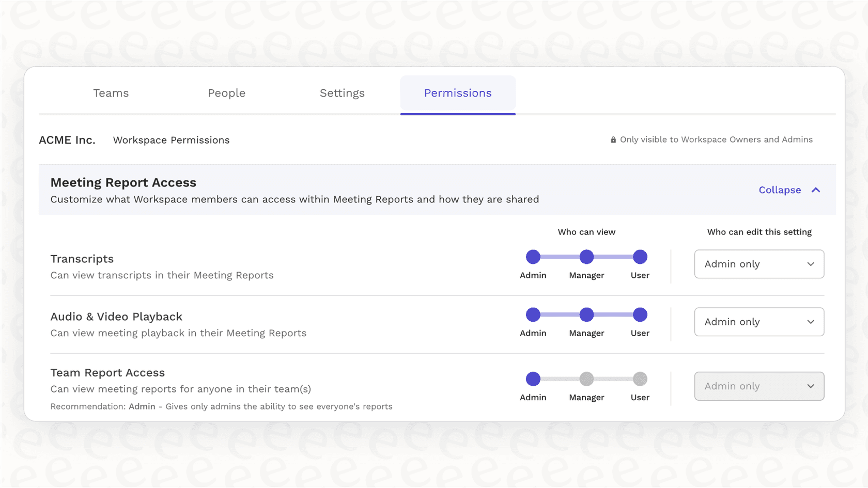
Task: Toggle Manager viewing on Audio & Video Playback
Action: pyautogui.click(x=586, y=314)
